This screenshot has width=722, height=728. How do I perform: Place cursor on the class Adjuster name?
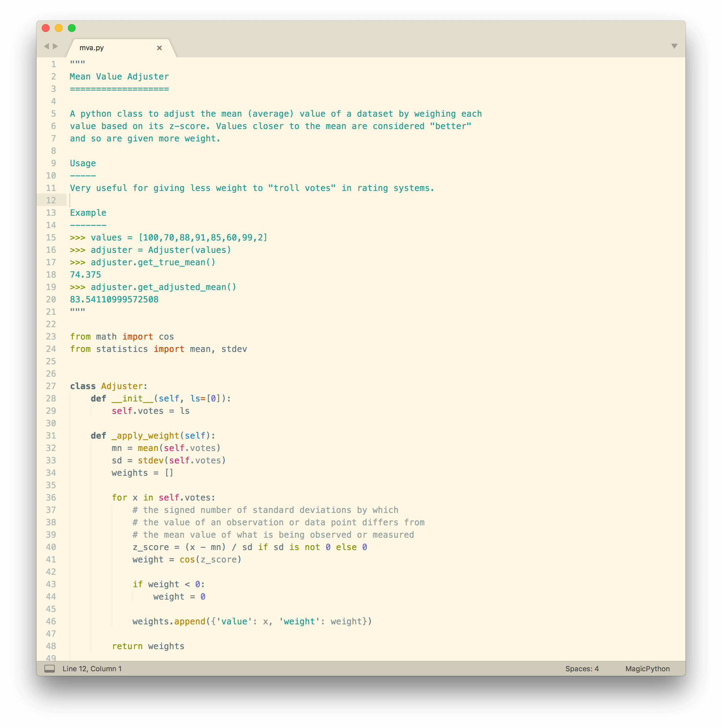click(122, 386)
